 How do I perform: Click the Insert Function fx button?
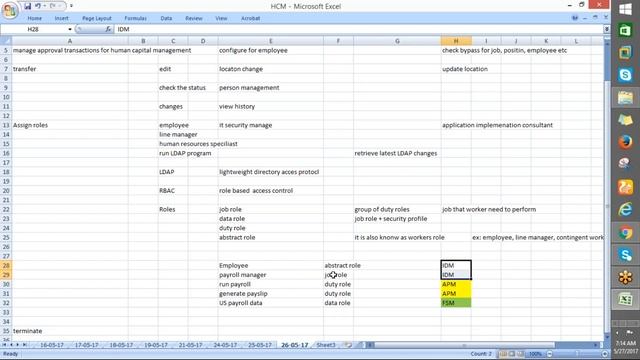click(108, 29)
